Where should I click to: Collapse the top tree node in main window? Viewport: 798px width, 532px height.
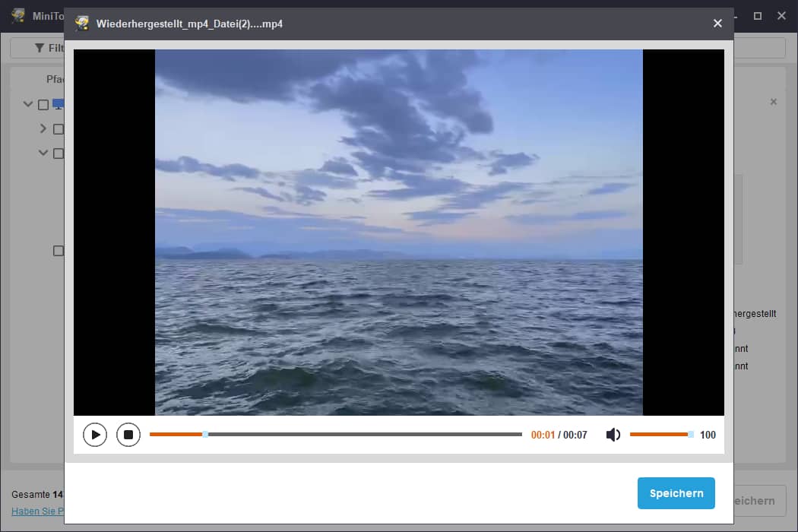pyautogui.click(x=28, y=104)
